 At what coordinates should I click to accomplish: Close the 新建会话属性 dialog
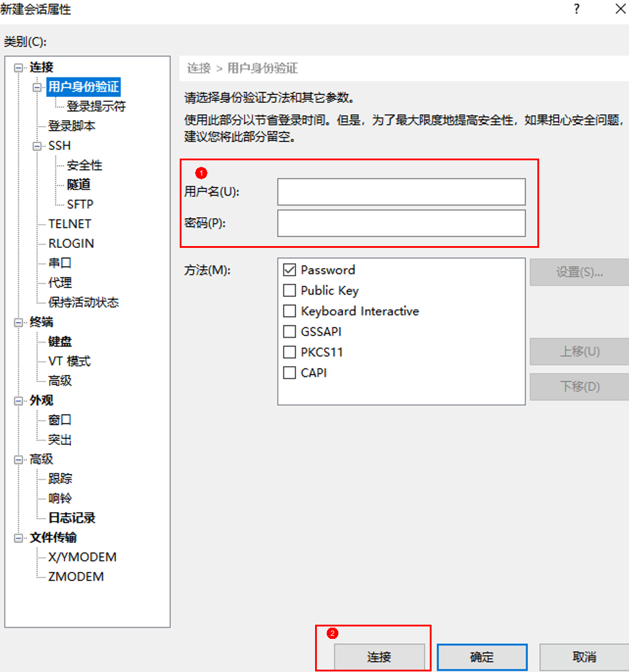pyautogui.click(x=621, y=9)
